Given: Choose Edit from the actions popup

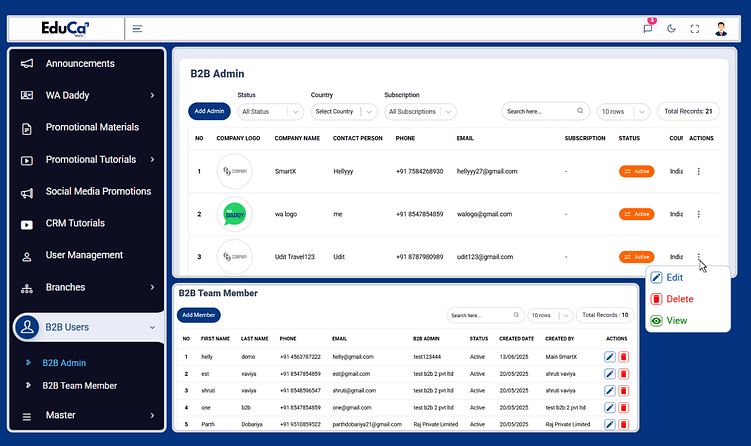Looking at the screenshot, I should click(673, 278).
